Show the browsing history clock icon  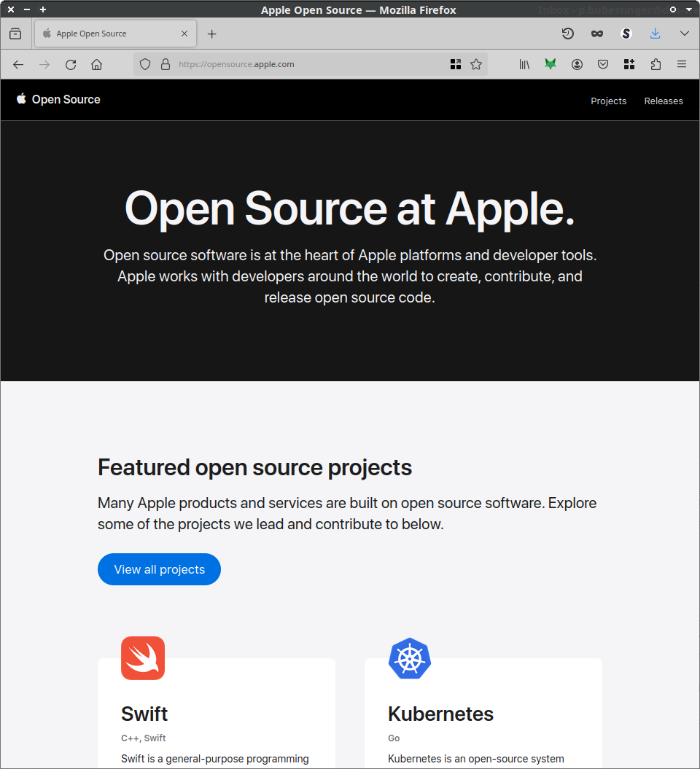click(567, 34)
